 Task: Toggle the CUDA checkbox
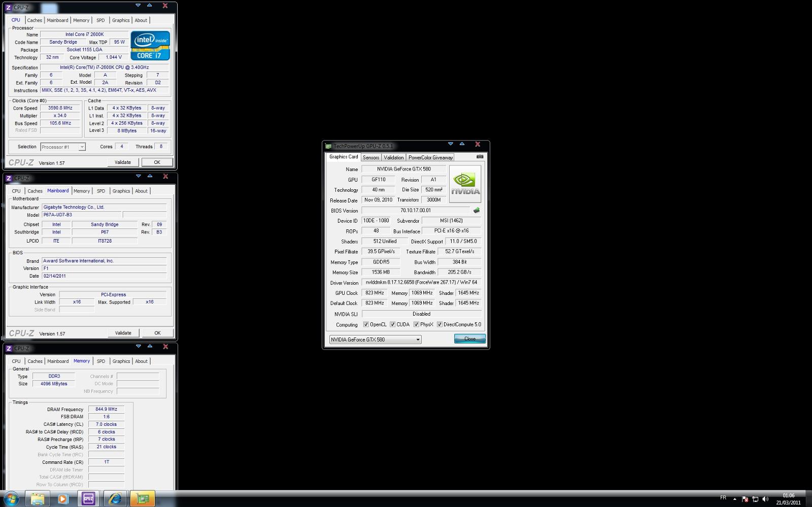tap(392, 324)
